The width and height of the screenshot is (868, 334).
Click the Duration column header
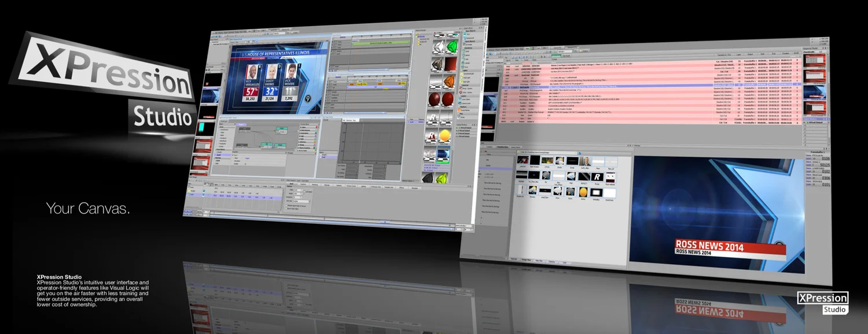point(786,53)
